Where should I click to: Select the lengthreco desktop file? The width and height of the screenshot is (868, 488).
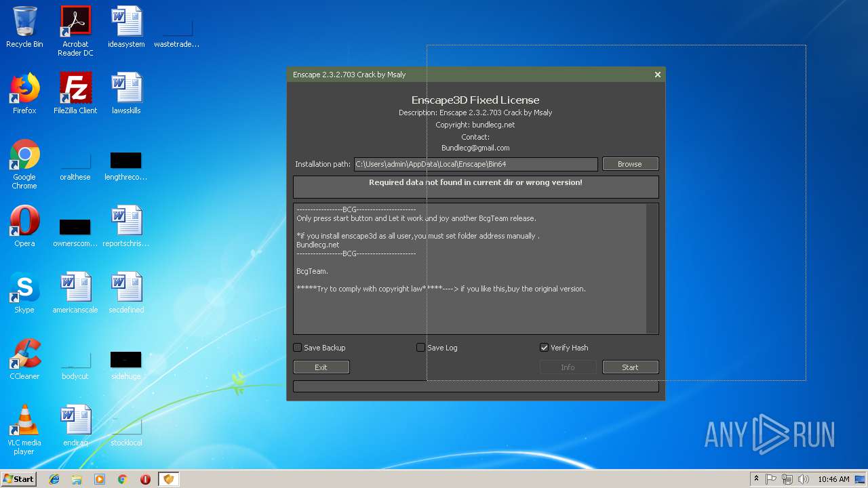126,164
